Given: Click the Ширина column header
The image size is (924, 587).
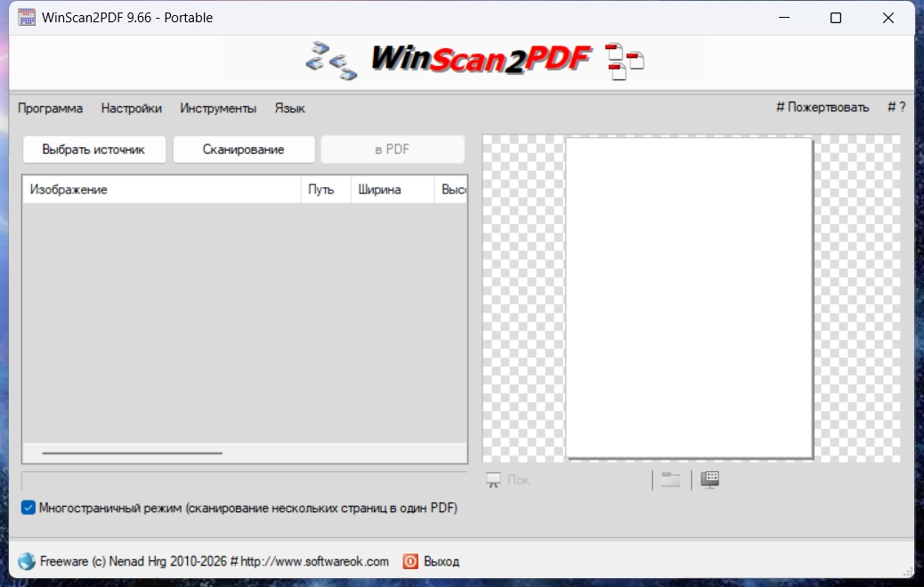Looking at the screenshot, I should pyautogui.click(x=393, y=190).
